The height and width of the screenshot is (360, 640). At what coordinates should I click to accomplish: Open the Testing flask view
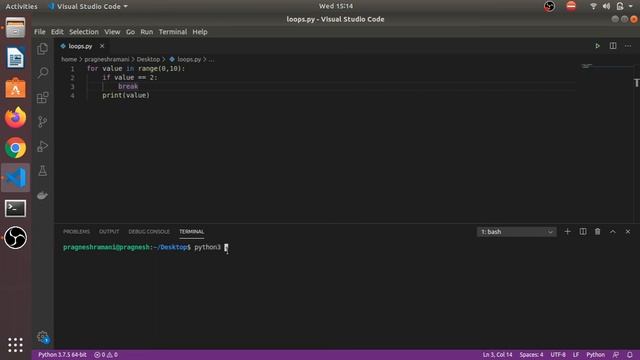coord(42,171)
